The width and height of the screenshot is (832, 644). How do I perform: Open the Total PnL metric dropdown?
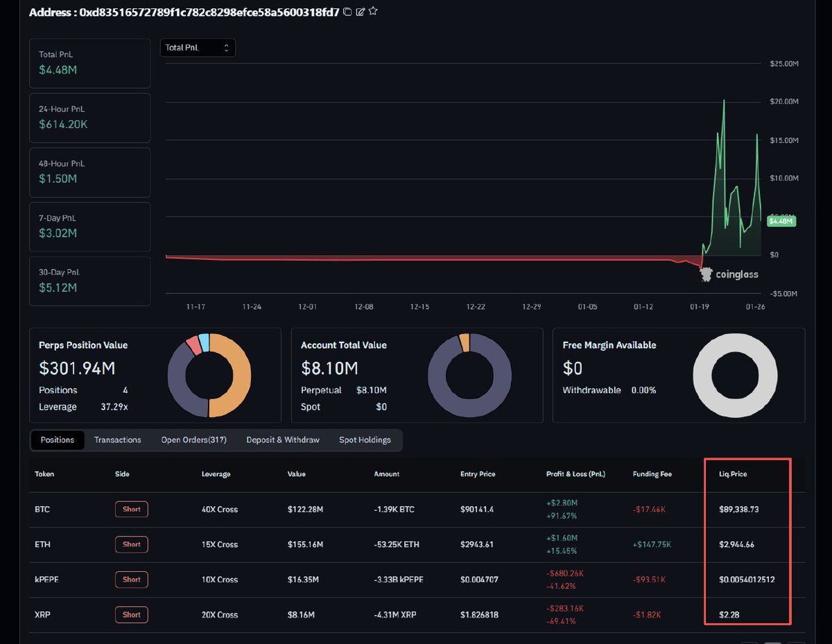pos(198,48)
